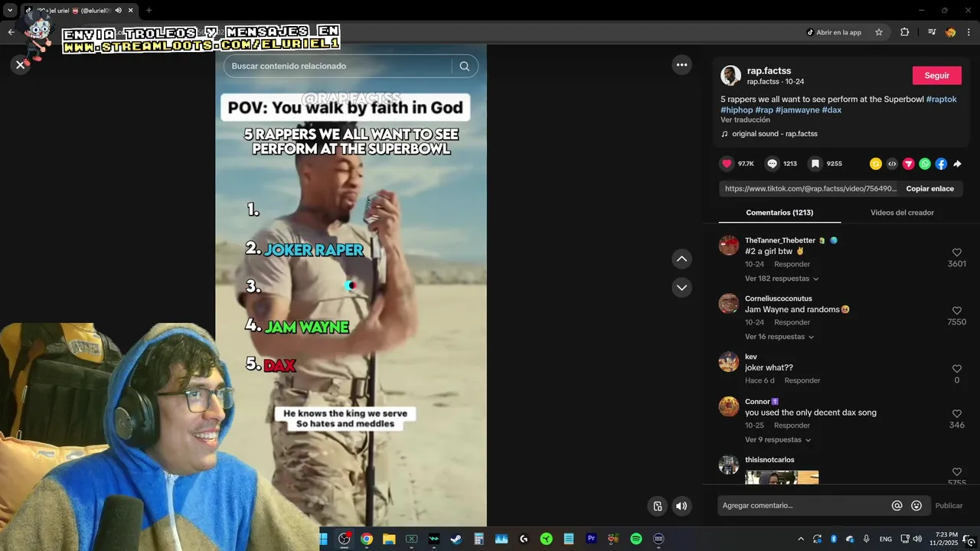Close the TikTok browser tab
This screenshot has width=980, height=551.
pyautogui.click(x=130, y=11)
